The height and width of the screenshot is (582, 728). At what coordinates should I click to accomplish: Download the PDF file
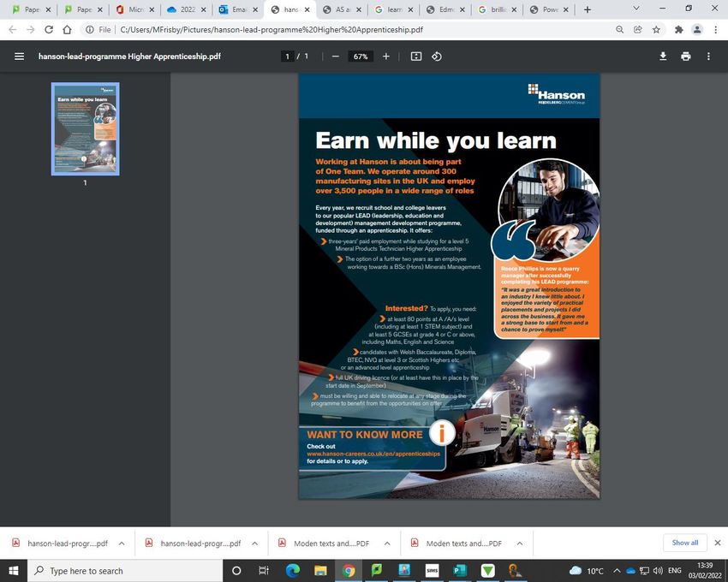[x=663, y=56]
